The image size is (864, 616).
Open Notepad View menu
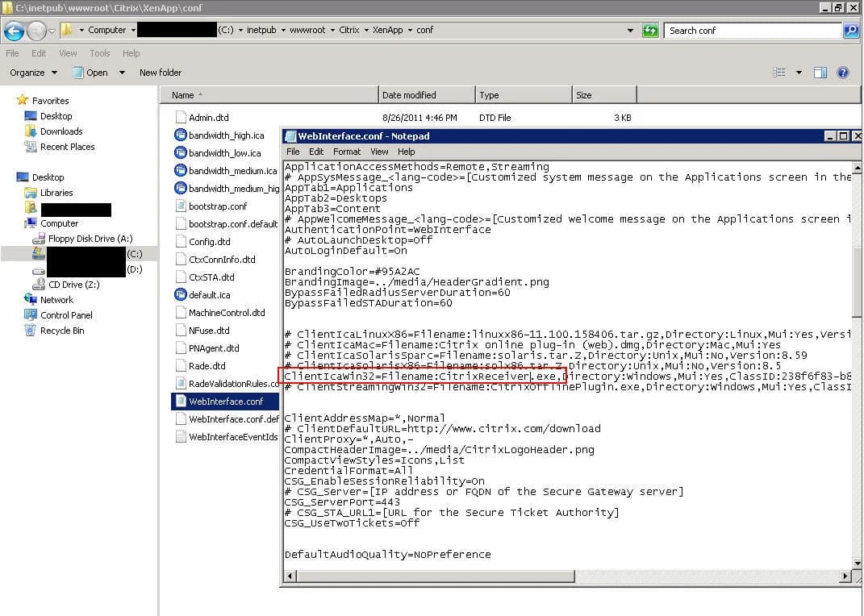379,152
